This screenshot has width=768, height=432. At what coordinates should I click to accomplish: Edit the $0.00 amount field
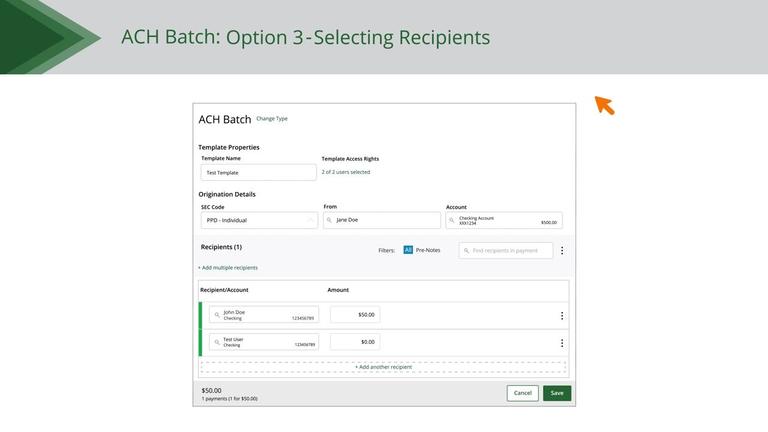point(355,342)
